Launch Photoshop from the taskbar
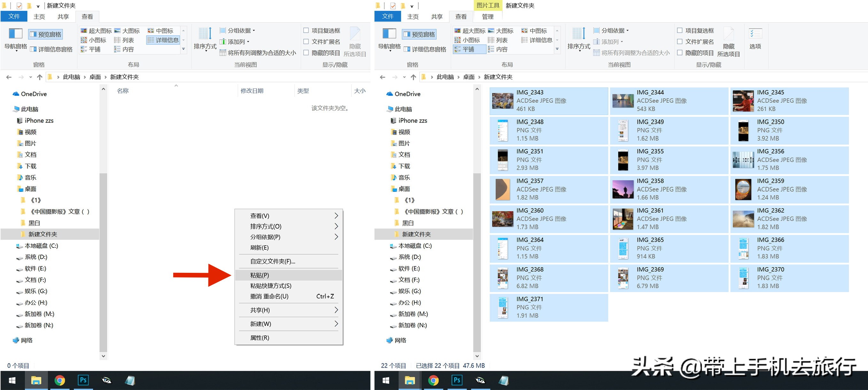The image size is (868, 390). 83,380
